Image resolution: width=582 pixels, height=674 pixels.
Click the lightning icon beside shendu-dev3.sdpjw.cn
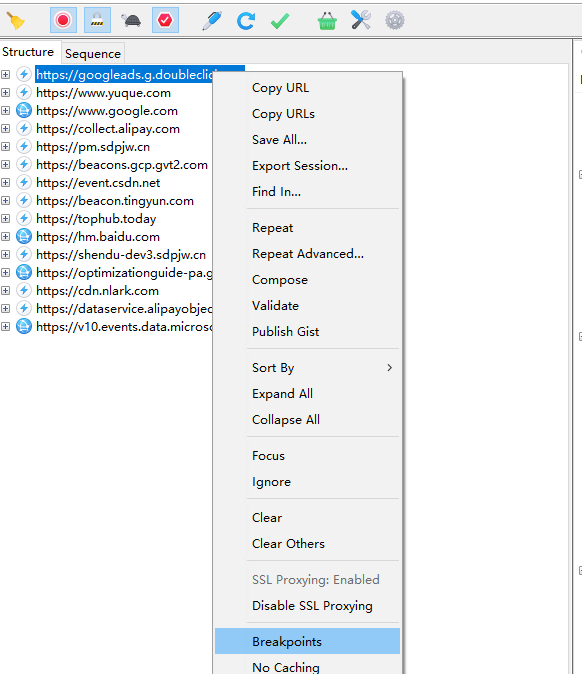24,255
